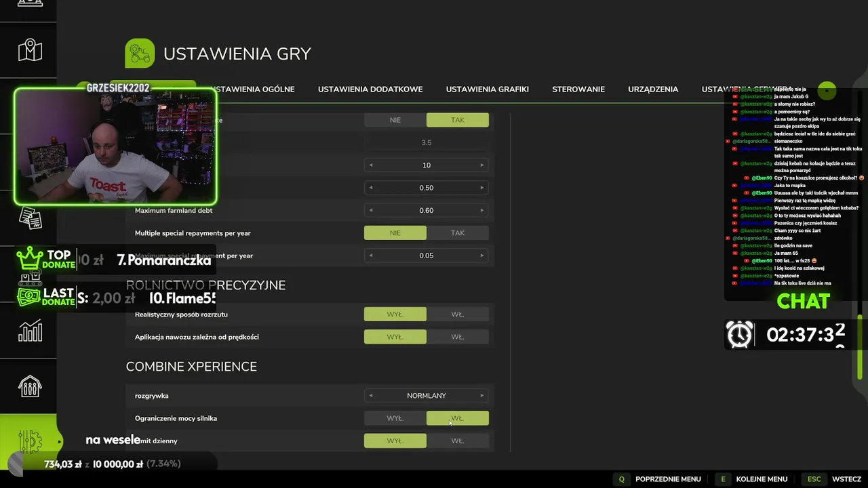Click the money icon on Last Donate
The image size is (868, 488).
(x=29, y=297)
